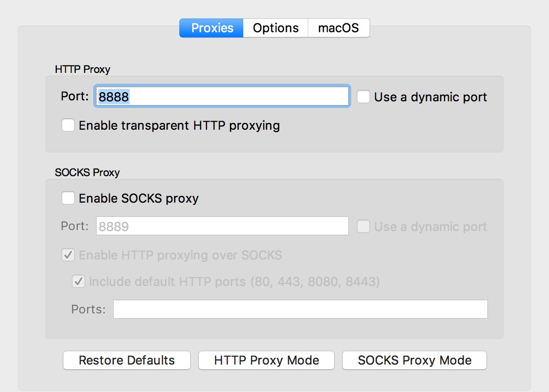
Task: Click the Restore Defaults button
Action: [x=127, y=360]
